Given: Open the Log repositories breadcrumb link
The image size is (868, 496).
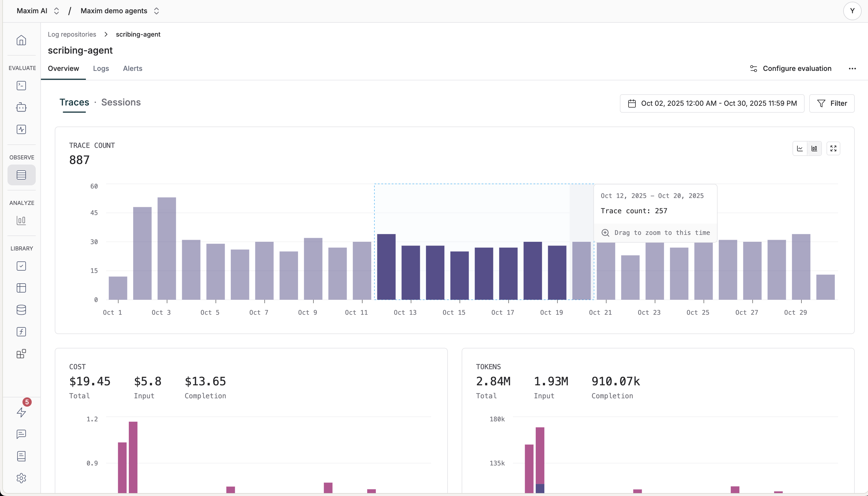Looking at the screenshot, I should tap(72, 34).
